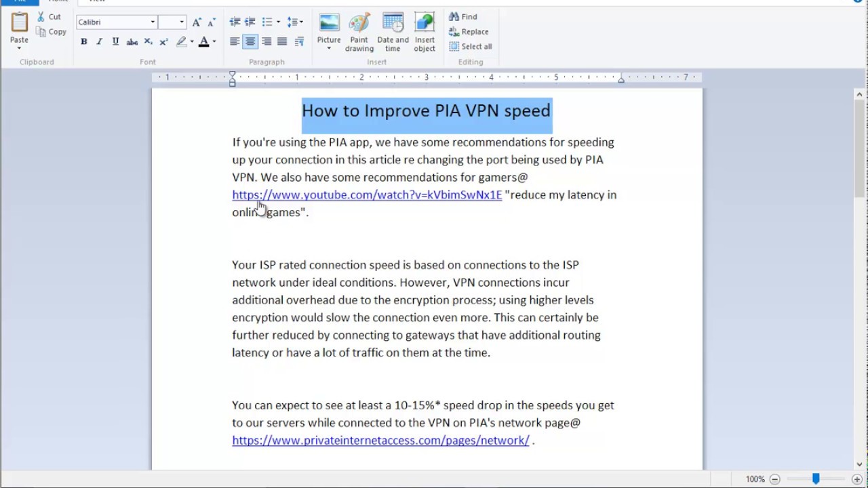Click Select all

471,47
